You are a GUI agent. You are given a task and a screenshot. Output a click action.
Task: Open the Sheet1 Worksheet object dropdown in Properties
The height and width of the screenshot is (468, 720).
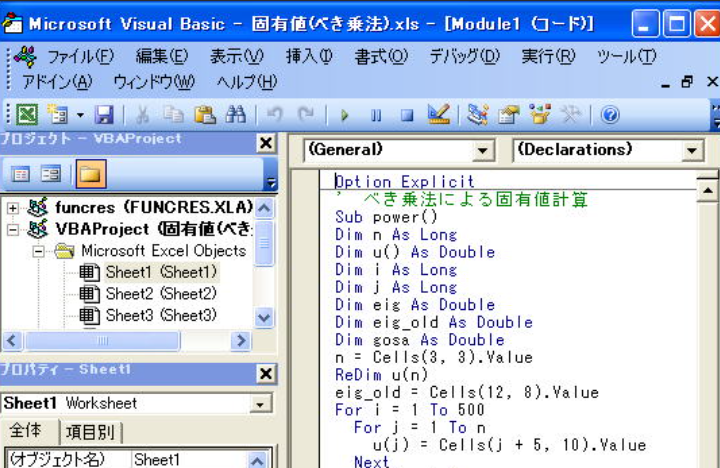pyautogui.click(x=260, y=404)
